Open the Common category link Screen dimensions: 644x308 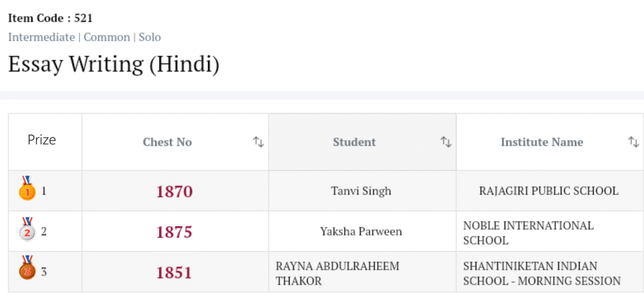click(107, 37)
